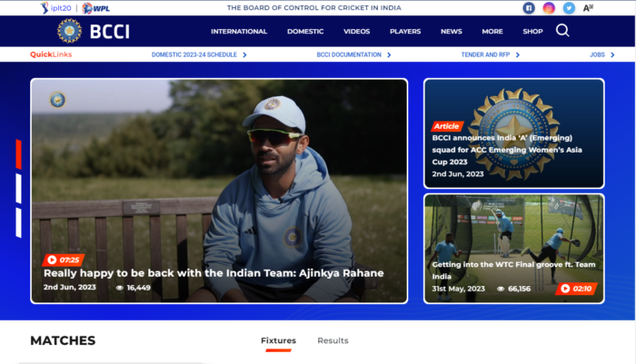Open Tender and RFP quick link
The height and width of the screenshot is (364, 636).
[485, 54]
